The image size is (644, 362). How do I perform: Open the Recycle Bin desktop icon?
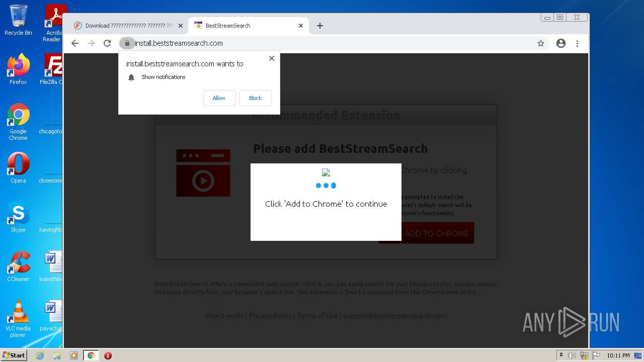[x=18, y=20]
